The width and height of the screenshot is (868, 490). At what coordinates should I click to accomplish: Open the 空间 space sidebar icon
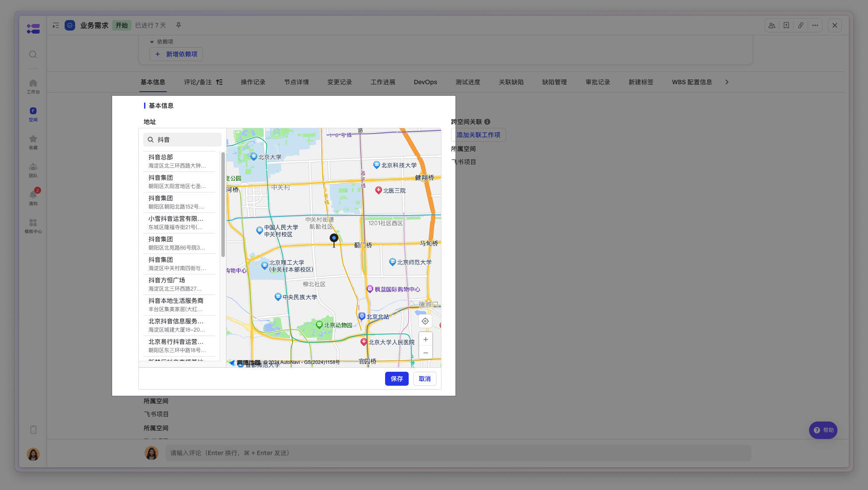click(x=33, y=114)
